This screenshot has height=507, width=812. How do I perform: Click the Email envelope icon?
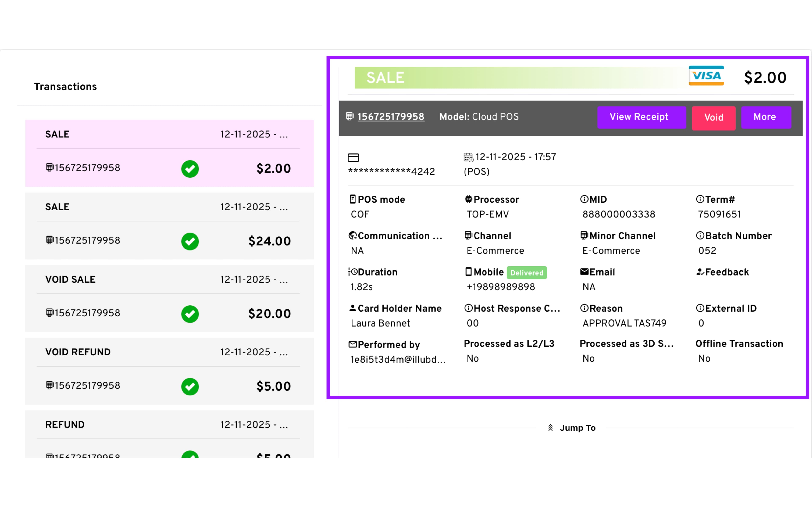[x=584, y=272]
